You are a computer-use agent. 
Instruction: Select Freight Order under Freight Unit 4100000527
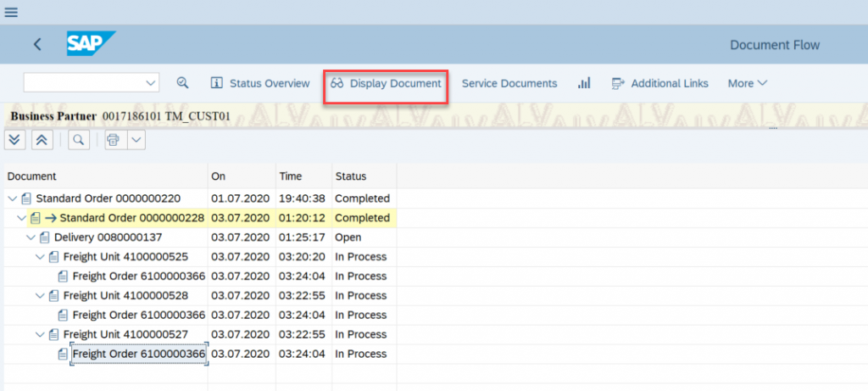[x=139, y=354]
